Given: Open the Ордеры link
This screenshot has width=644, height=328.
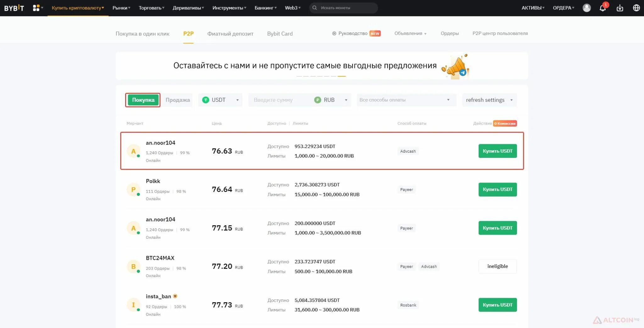Looking at the screenshot, I should (x=450, y=33).
